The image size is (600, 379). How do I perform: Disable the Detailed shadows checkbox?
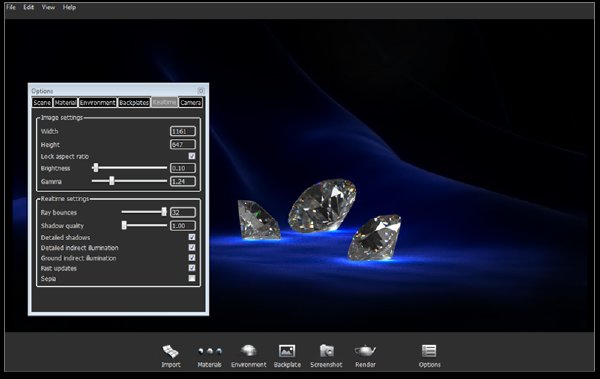pos(192,237)
